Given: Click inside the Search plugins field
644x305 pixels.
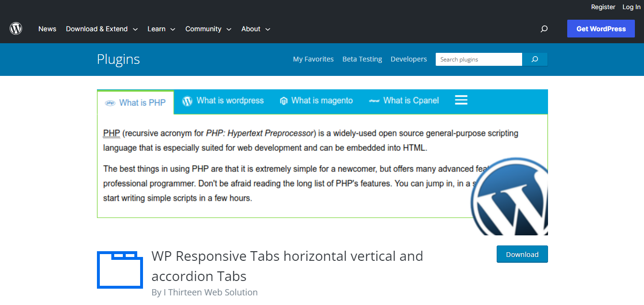Looking at the screenshot, I should coord(478,59).
